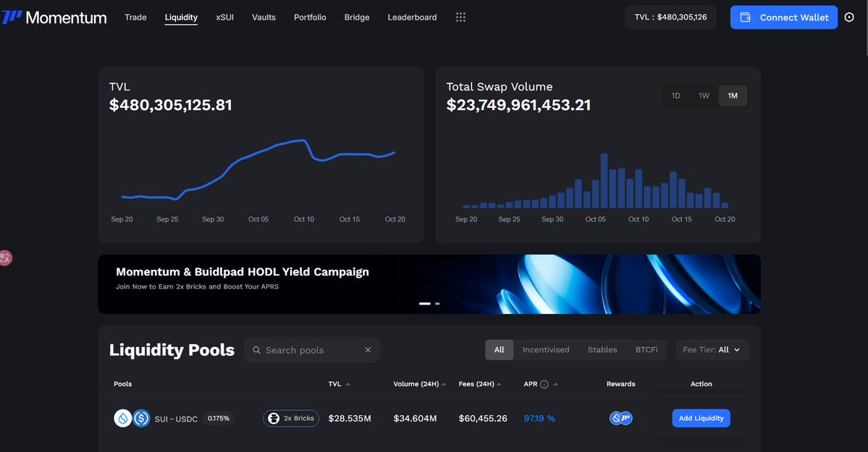
Task: Click the APR info icon
Action: click(x=544, y=384)
